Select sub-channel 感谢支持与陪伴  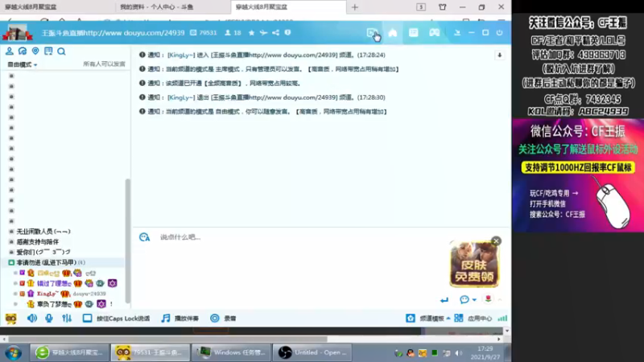coord(37,242)
